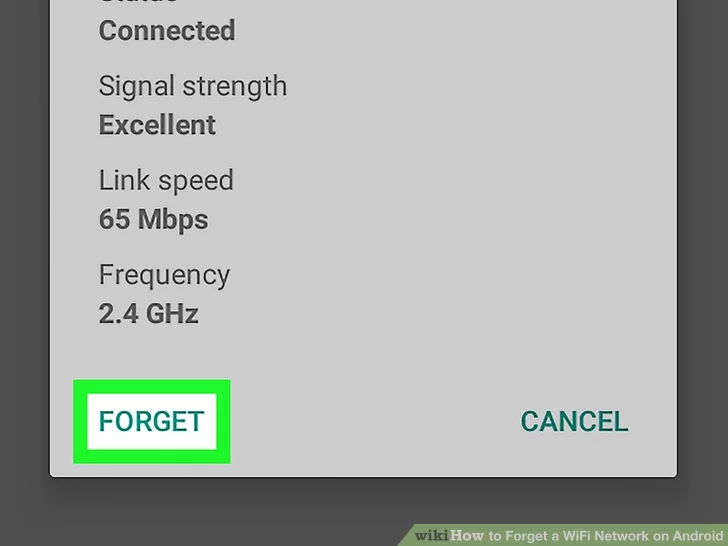Tap the FORGET button
The image size is (728, 546).
click(x=151, y=422)
